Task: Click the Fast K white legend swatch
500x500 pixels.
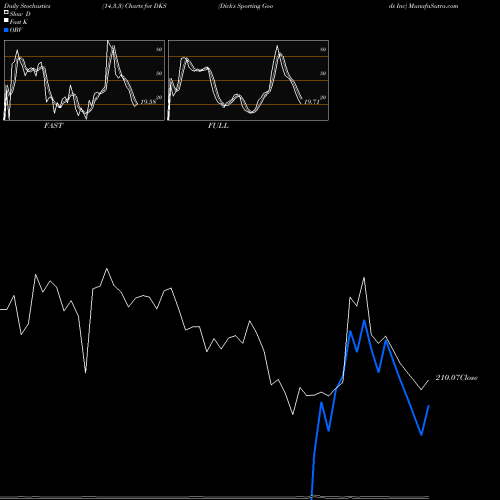Action: pos(6,21)
